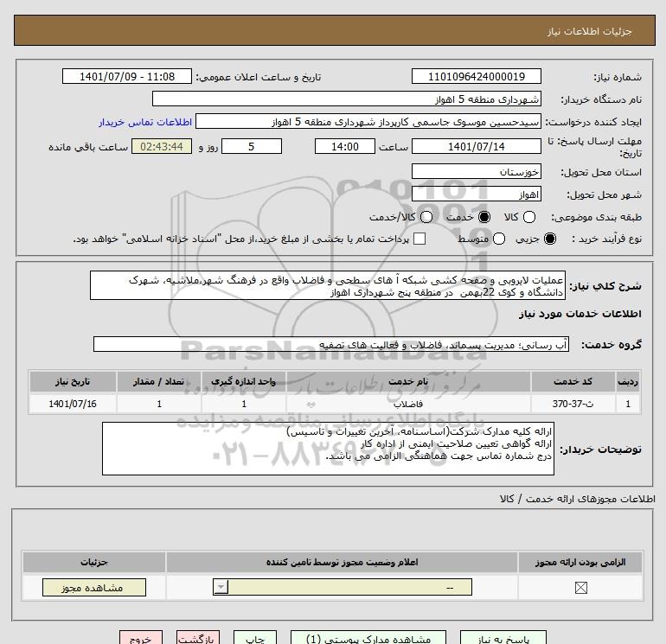Image resolution: width=666 pixels, height=644 pixels.
Task: Click the توضیحات خریدار text area
Action: click(328, 449)
